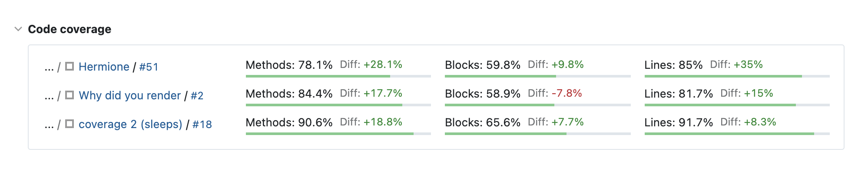Click the Code coverage heading

click(x=70, y=29)
